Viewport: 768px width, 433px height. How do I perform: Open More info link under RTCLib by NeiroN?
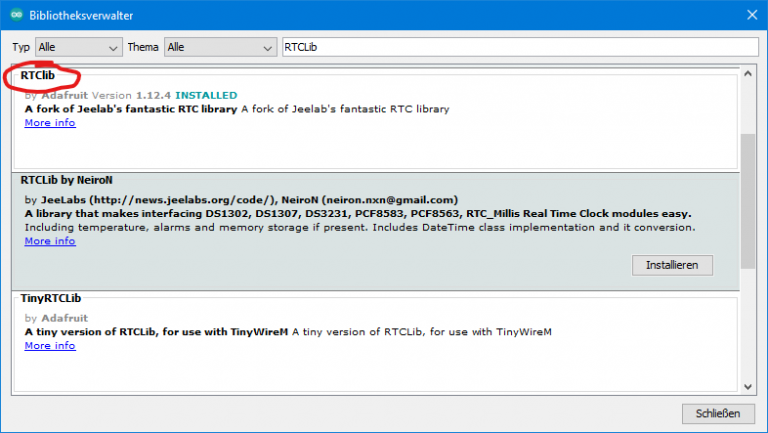click(x=50, y=241)
